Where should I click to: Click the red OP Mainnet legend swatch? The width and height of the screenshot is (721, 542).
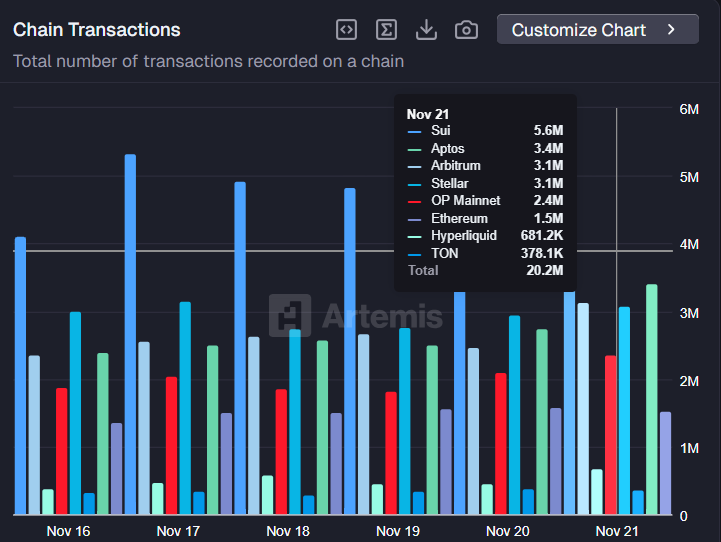click(x=414, y=201)
